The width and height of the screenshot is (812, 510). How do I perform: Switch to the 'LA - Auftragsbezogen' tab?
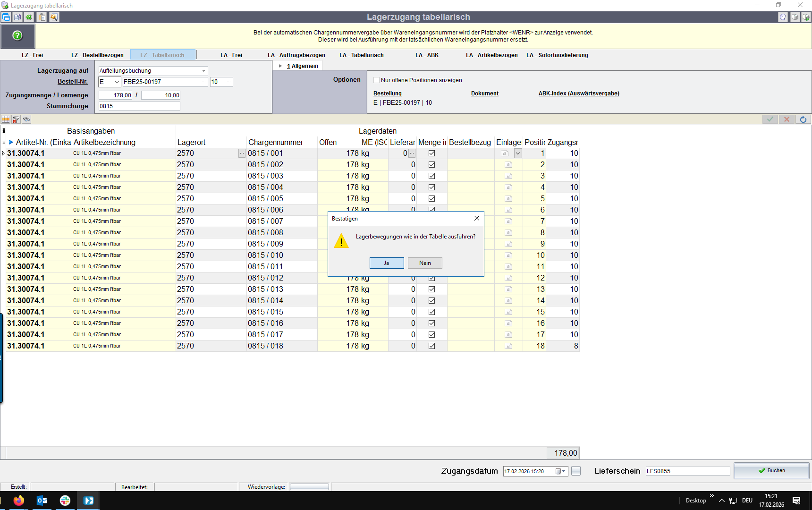tap(296, 55)
